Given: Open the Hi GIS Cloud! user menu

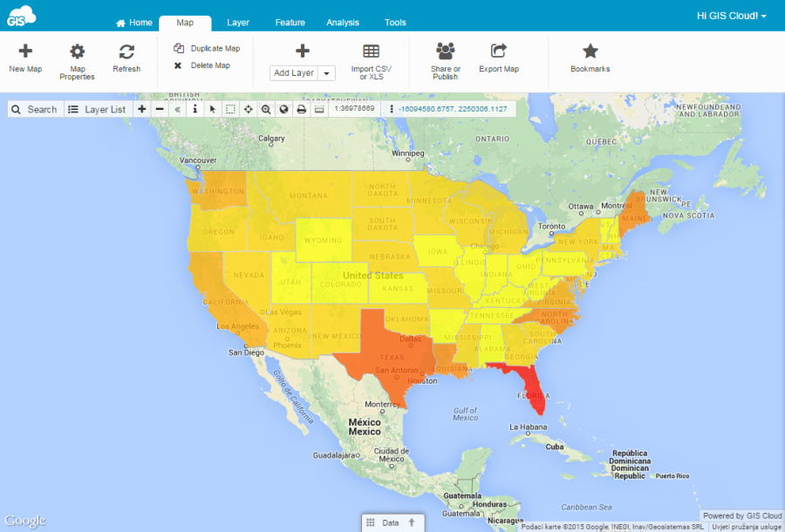Looking at the screenshot, I should tap(732, 16).
